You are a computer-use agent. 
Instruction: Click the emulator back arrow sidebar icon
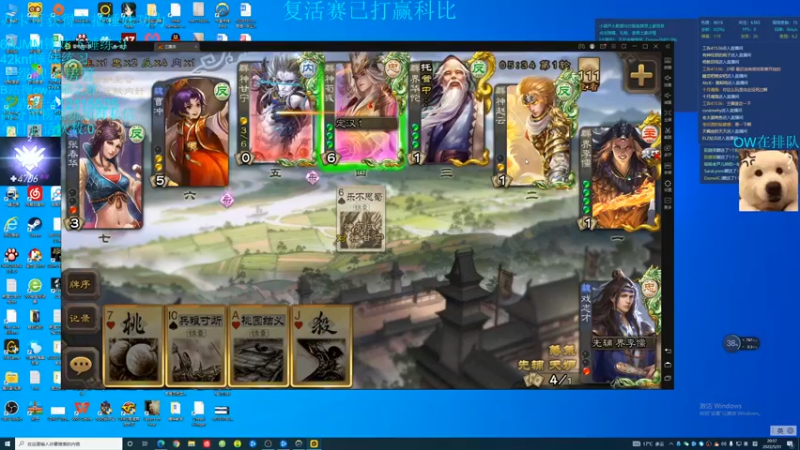[667, 351]
